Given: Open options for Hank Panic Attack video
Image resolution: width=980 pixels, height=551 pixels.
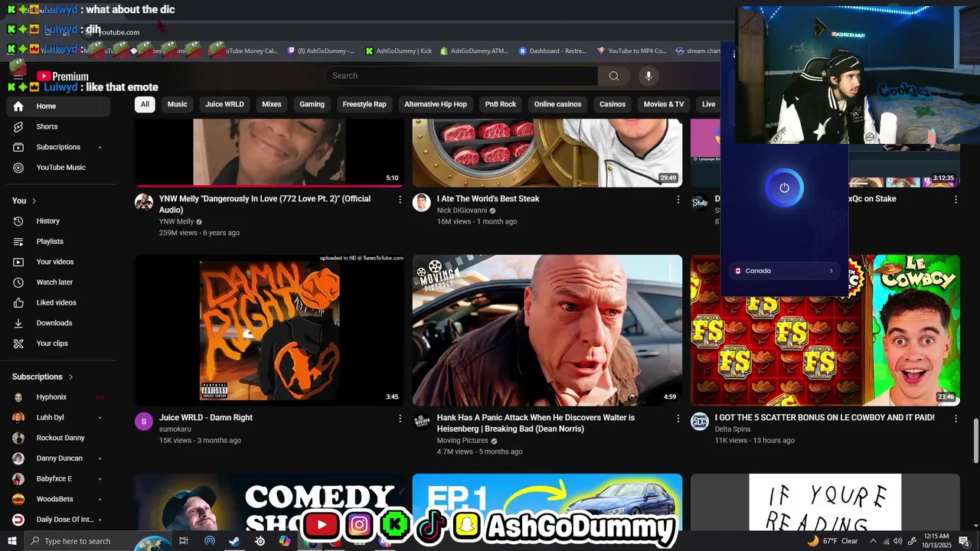Looking at the screenshot, I should click(678, 418).
